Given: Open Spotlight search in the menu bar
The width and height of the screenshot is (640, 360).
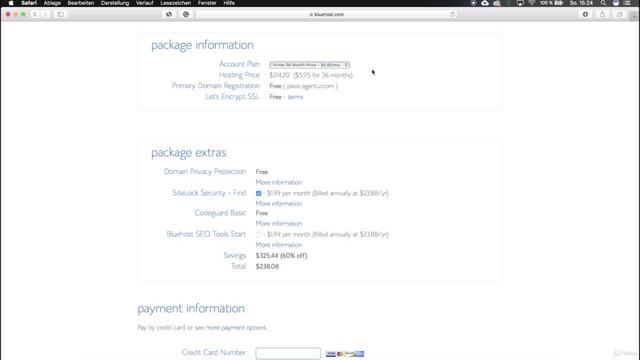Looking at the screenshot, I should pyautogui.click(x=603, y=3).
